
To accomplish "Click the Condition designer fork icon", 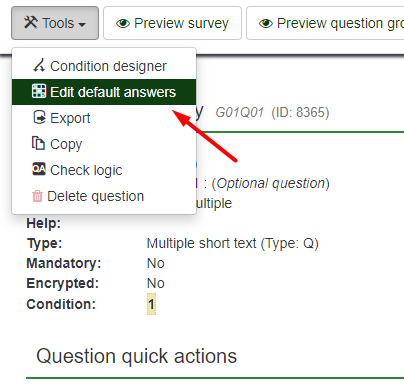I will 39,65.
